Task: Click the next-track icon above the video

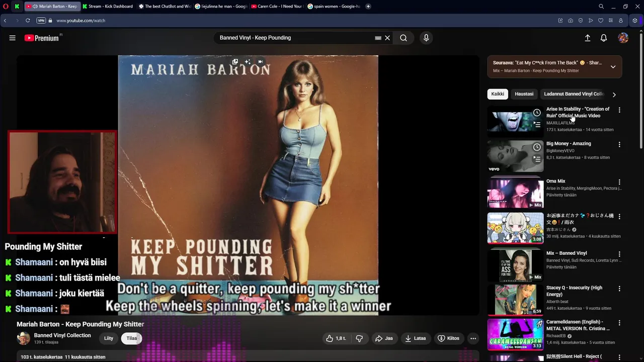Action: [260, 61]
